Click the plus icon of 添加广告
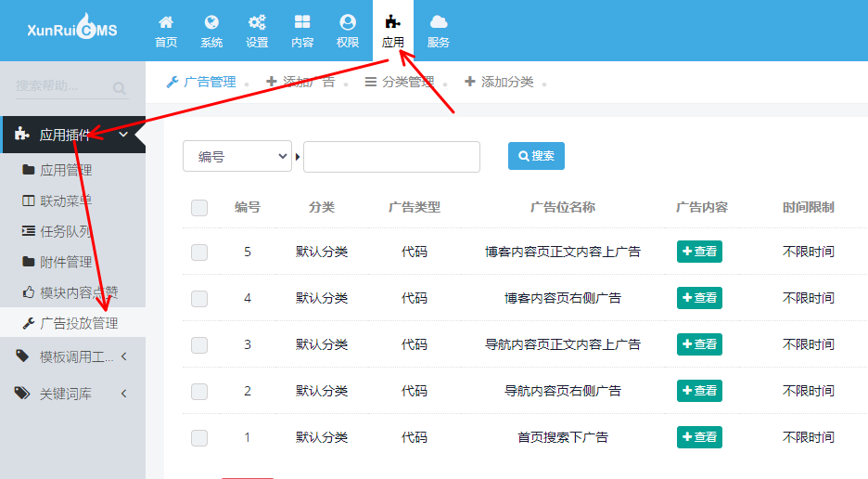The image size is (868, 479). pyautogui.click(x=271, y=82)
